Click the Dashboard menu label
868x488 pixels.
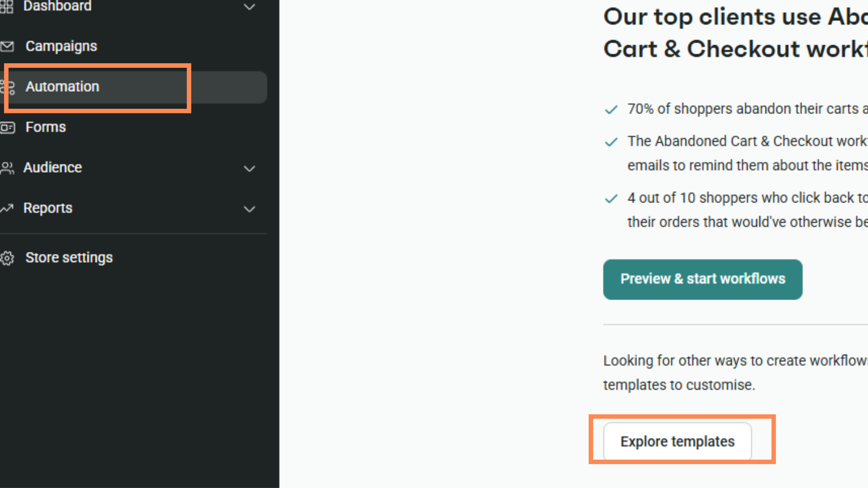point(57,6)
